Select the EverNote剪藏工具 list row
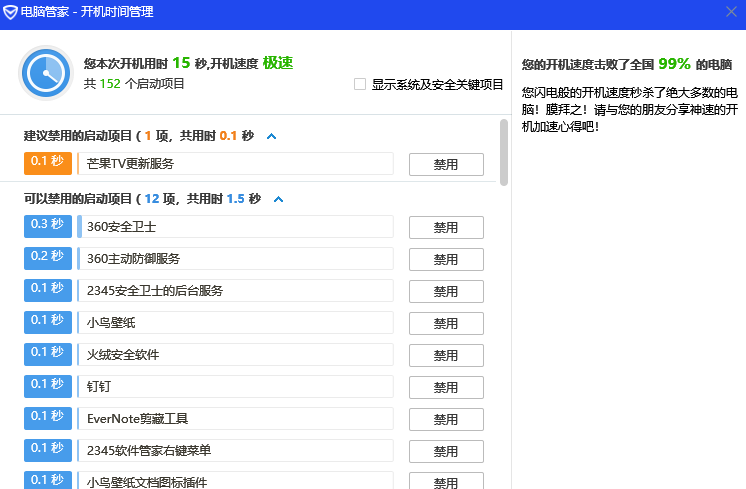This screenshot has width=746, height=489. 235,419
